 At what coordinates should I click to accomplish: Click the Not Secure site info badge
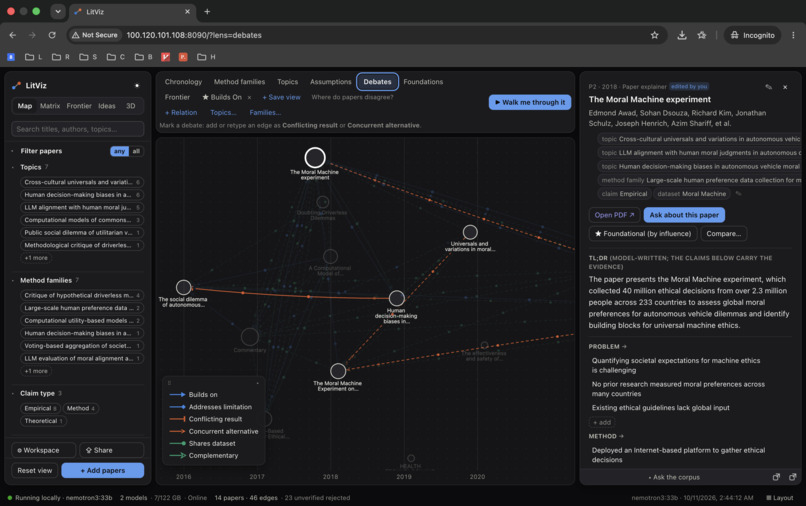coord(95,35)
